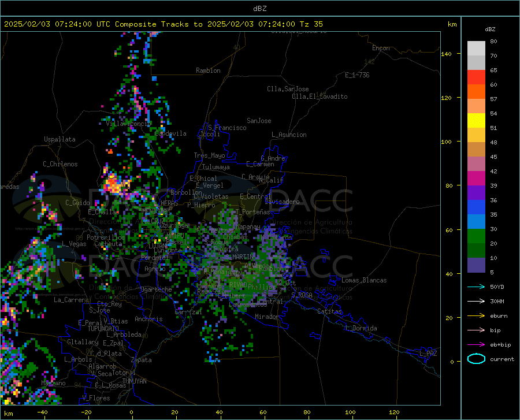Click the 'Ugarteche' map label
520x420 pixels.
point(156,289)
